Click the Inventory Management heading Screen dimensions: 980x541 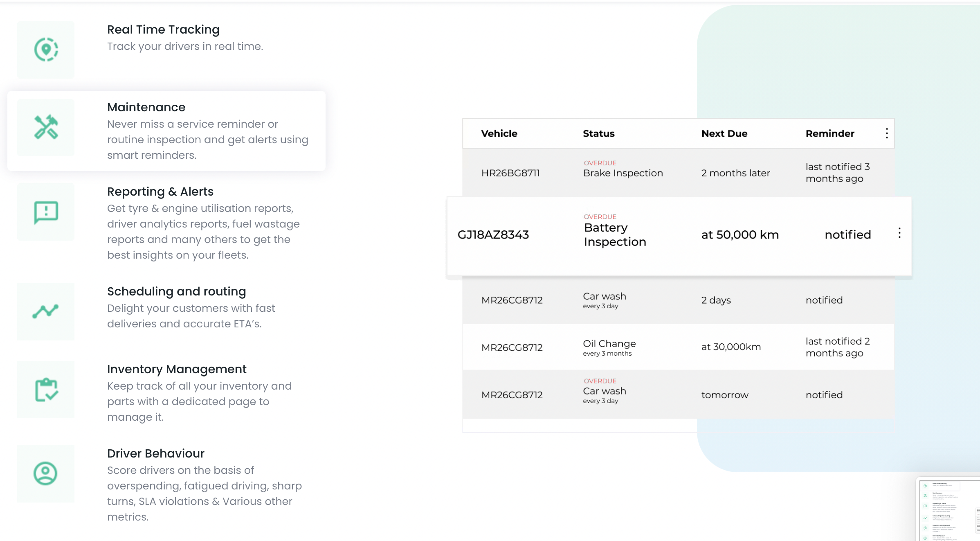(177, 369)
